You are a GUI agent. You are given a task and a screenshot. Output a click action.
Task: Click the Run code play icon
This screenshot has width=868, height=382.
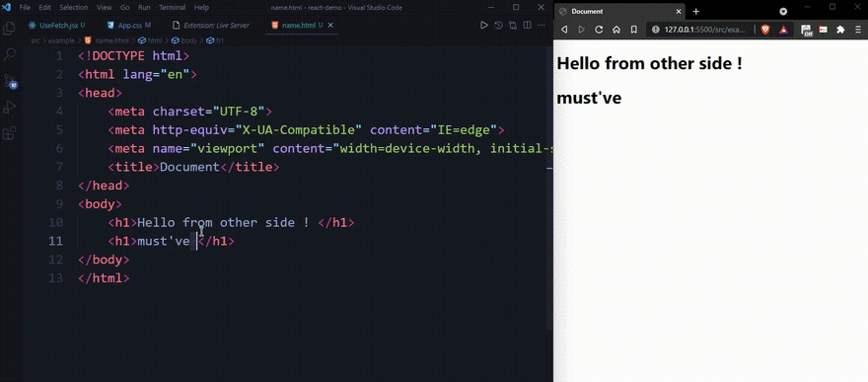click(x=484, y=25)
